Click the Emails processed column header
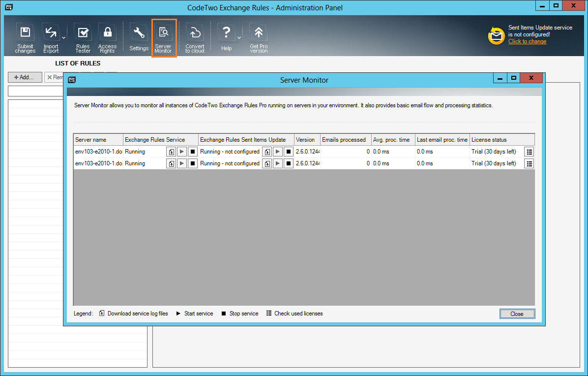The height and width of the screenshot is (376, 588). pyautogui.click(x=346, y=140)
